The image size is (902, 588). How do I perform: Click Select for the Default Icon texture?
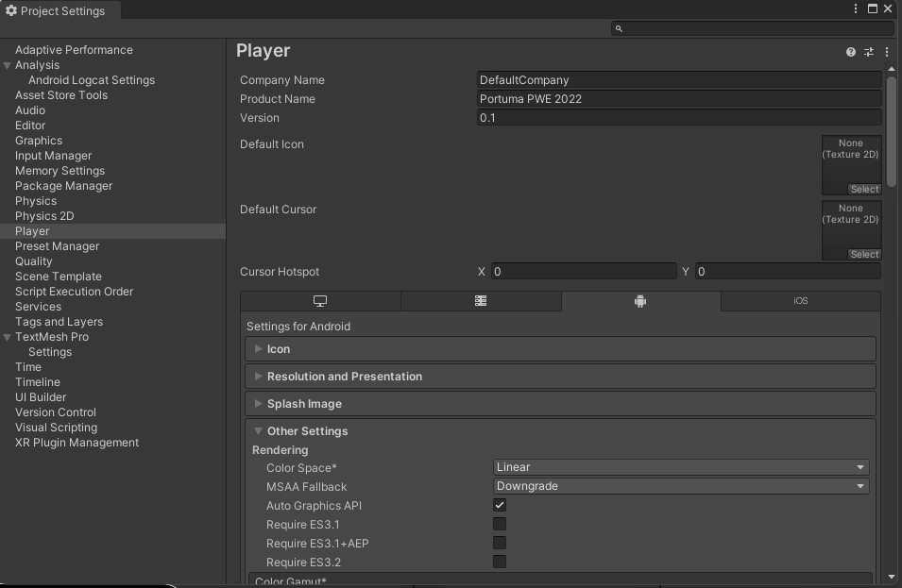[x=864, y=189]
